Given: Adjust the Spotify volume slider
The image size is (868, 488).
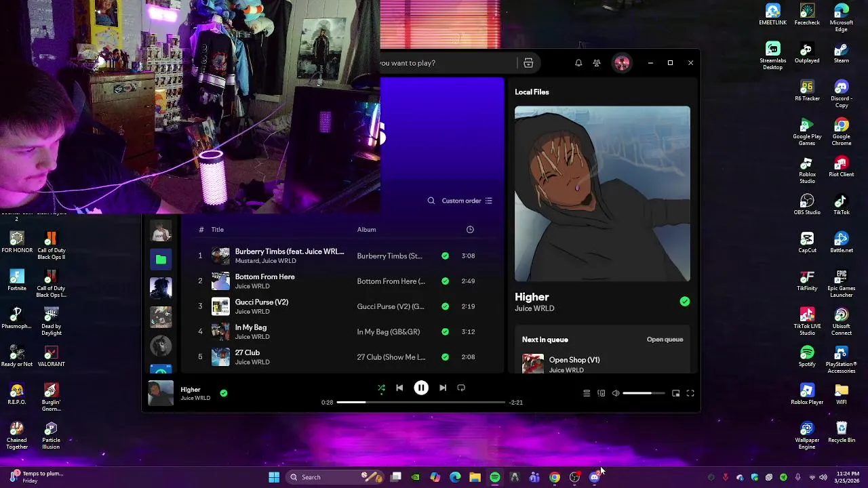Looking at the screenshot, I should pyautogui.click(x=644, y=393).
